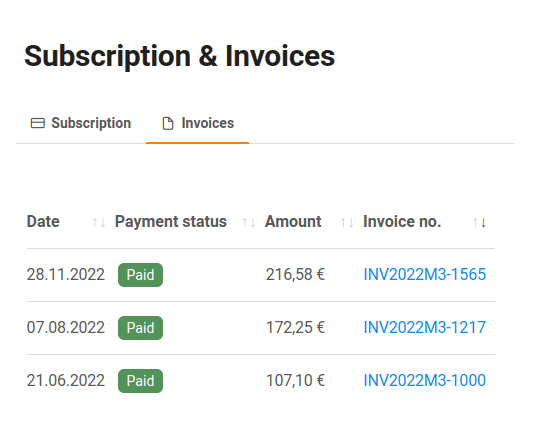Sort by Date using arrows icon
The width and height of the screenshot is (533, 429).
pos(99,223)
